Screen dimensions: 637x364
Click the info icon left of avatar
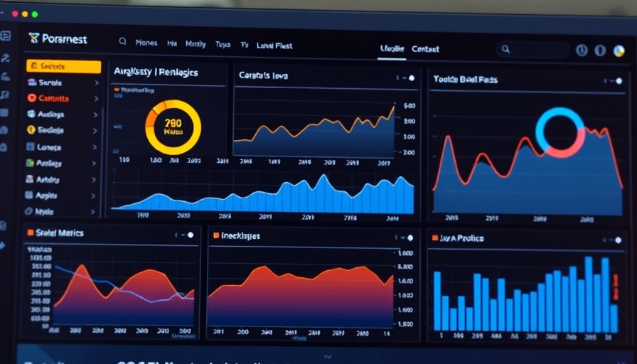(600, 50)
